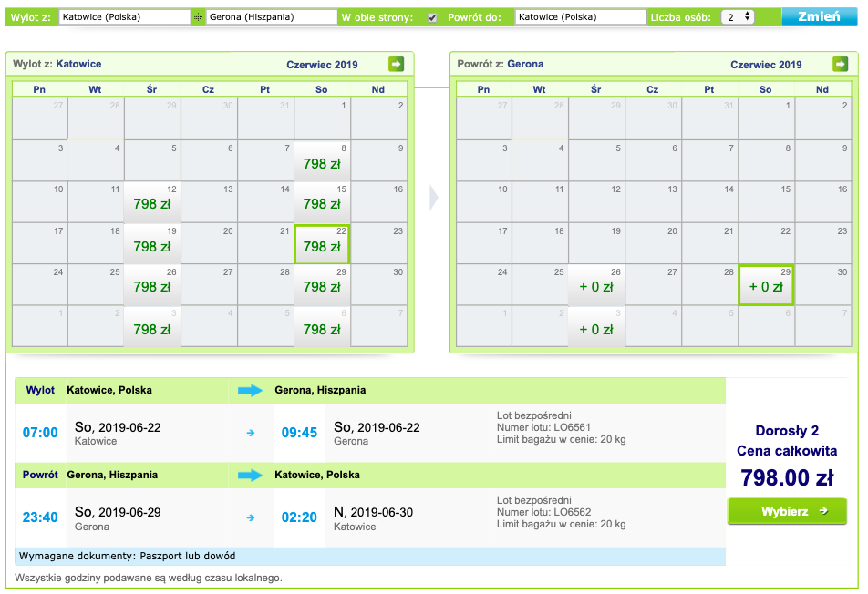Select June 12 departure date at 798 zł
Image resolution: width=868 pixels, height=594 pixels.
point(152,202)
